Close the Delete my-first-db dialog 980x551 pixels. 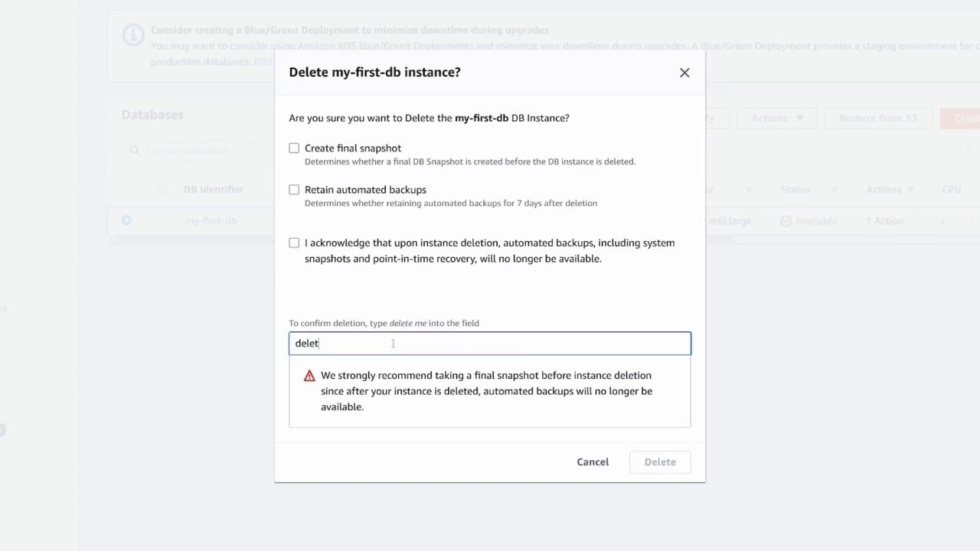(684, 73)
